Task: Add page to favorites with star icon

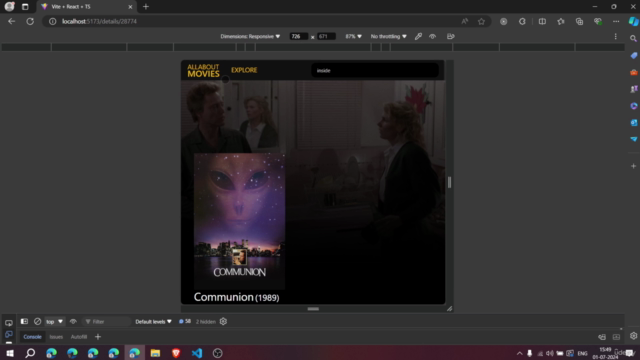Action: pyautogui.click(x=482, y=21)
